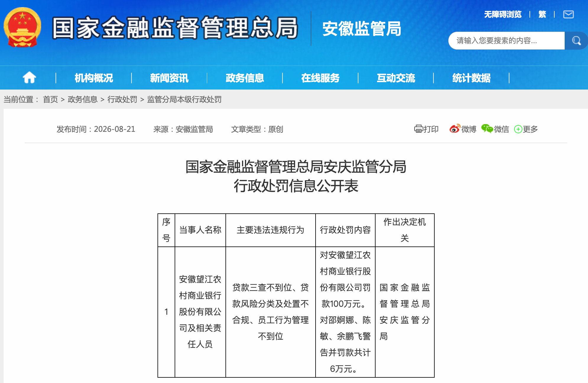Focus the search input field

[506, 40]
